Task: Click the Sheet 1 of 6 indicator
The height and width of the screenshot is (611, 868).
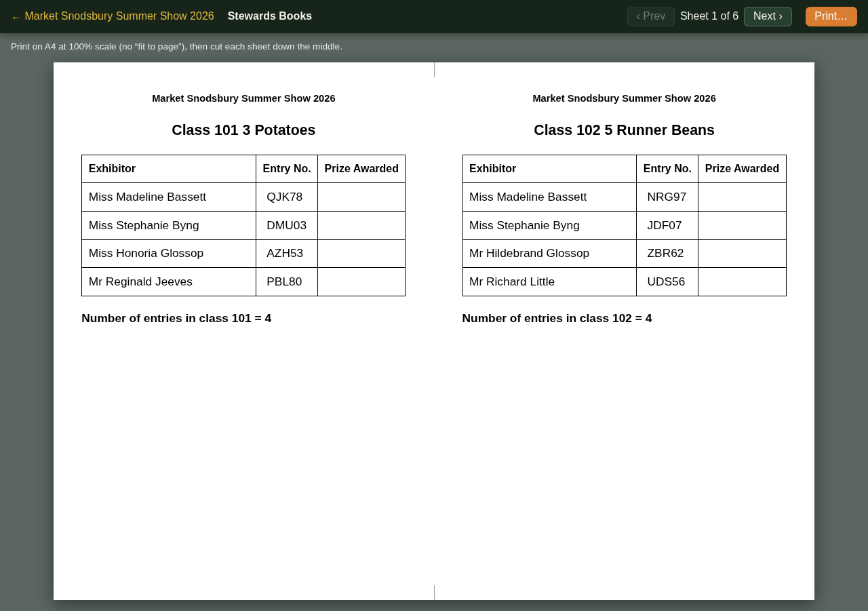Action: coord(709,16)
